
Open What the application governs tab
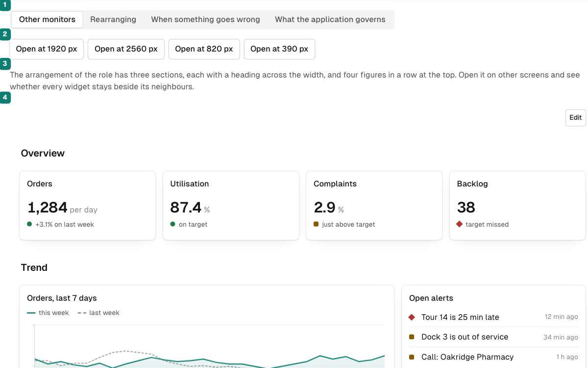[330, 20]
